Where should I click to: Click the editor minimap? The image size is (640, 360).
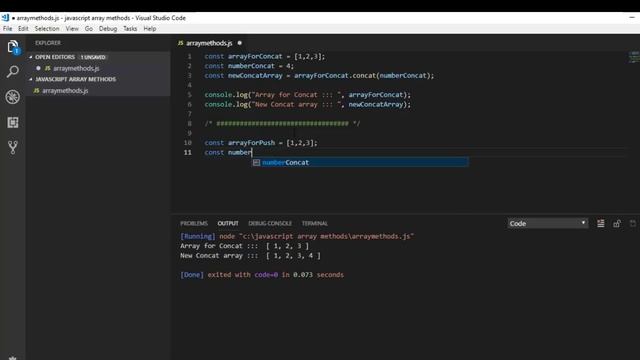click(x=633, y=57)
